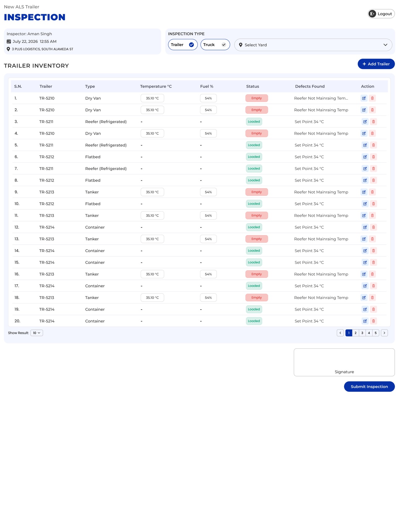Click temperature field in row 1
399x532 pixels.
click(152, 98)
